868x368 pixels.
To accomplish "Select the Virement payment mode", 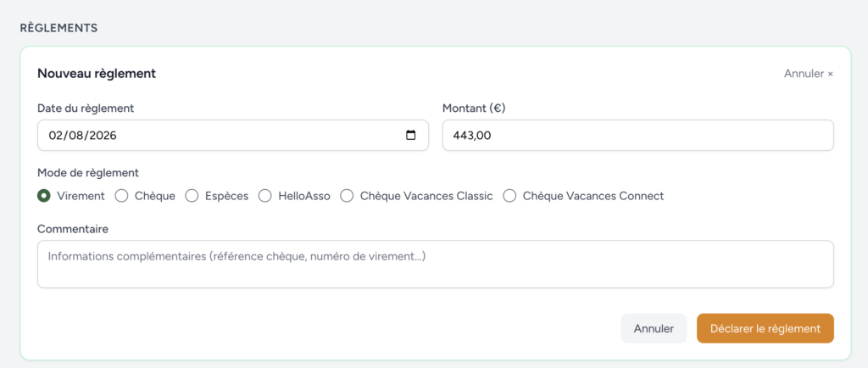I will click(x=44, y=196).
